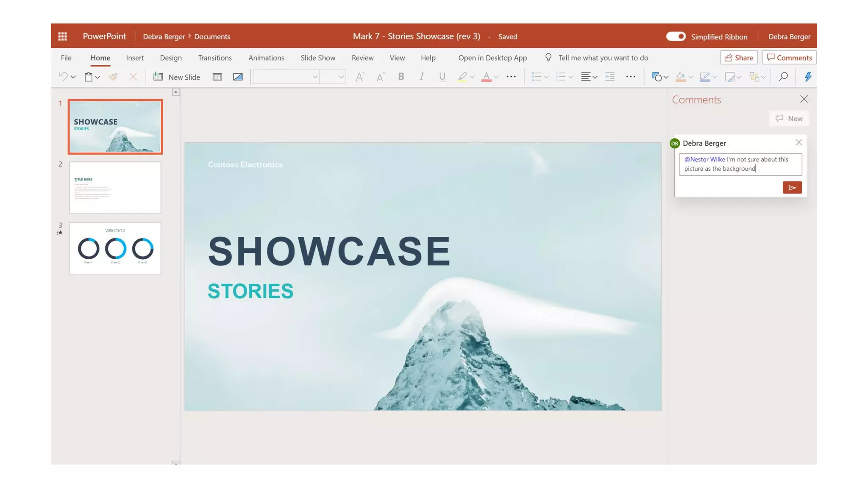
Task: Toggle the Simplified Ribbon switch
Action: (x=676, y=36)
